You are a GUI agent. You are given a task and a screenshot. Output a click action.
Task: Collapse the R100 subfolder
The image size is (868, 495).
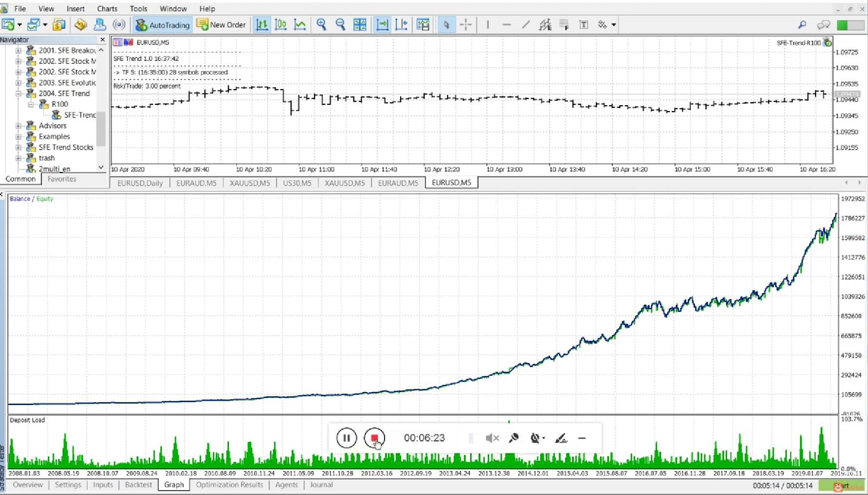pyautogui.click(x=31, y=104)
